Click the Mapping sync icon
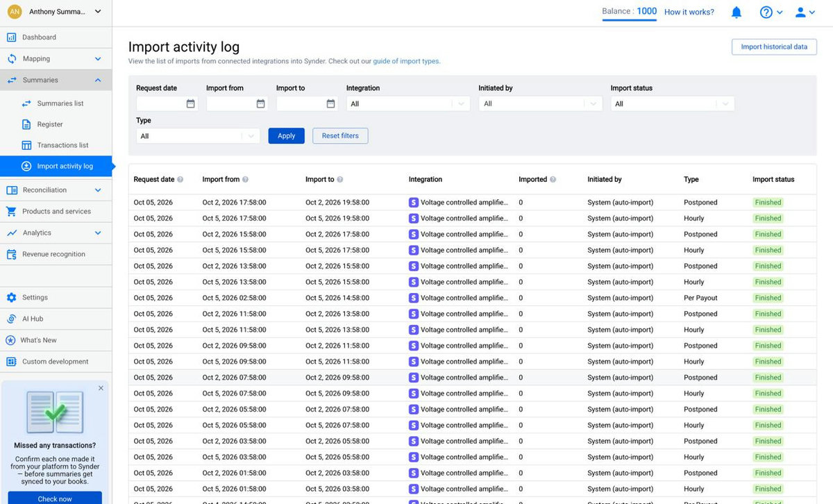The image size is (833, 504). pyautogui.click(x=11, y=59)
